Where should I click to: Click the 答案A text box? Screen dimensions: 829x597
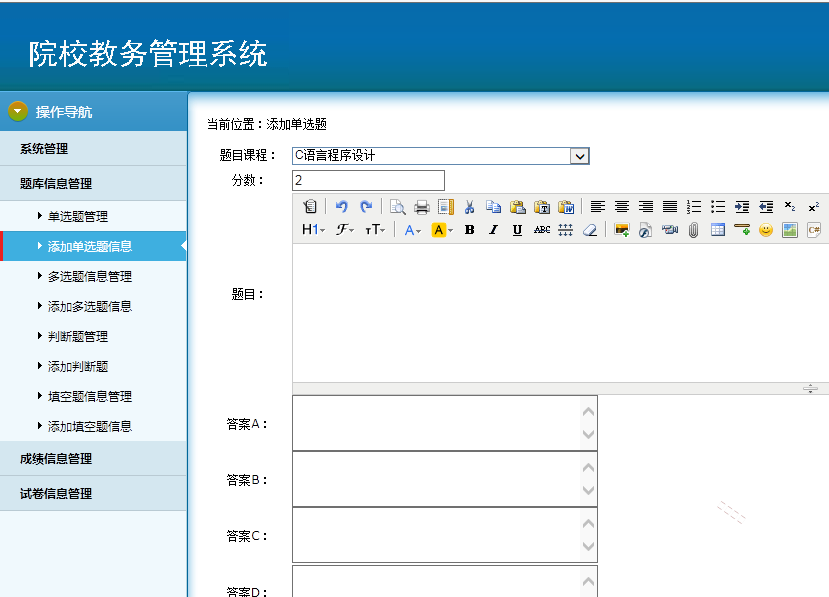[x=445, y=423]
